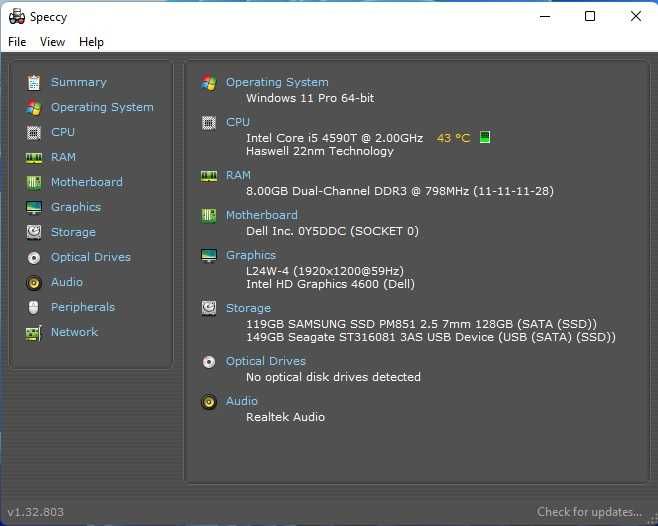Click the Audio speaker icon in summary pane

209,402
